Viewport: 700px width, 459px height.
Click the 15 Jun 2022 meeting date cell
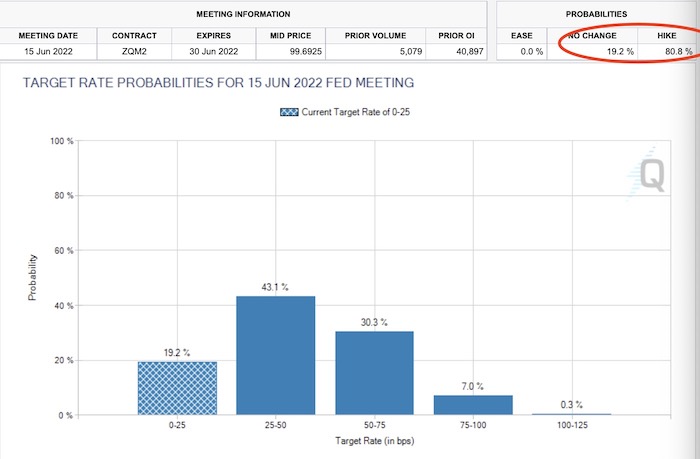pos(48,51)
